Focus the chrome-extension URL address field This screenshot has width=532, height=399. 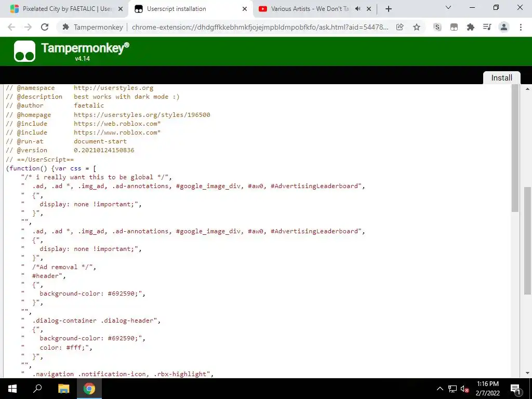(260, 27)
